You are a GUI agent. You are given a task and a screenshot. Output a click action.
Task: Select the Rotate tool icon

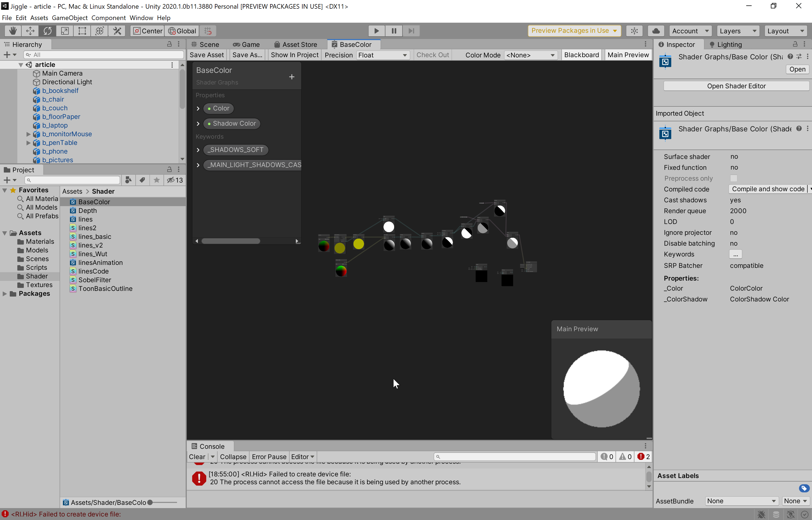(x=47, y=31)
